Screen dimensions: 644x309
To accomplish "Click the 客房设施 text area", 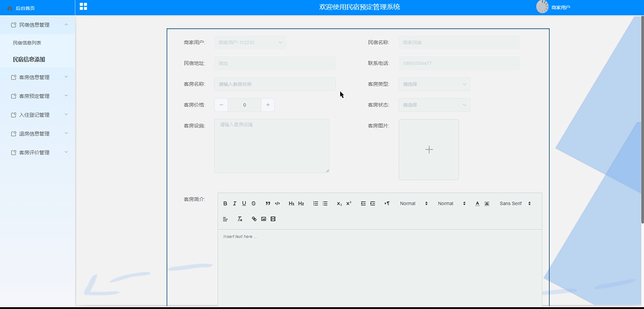I will (x=272, y=146).
